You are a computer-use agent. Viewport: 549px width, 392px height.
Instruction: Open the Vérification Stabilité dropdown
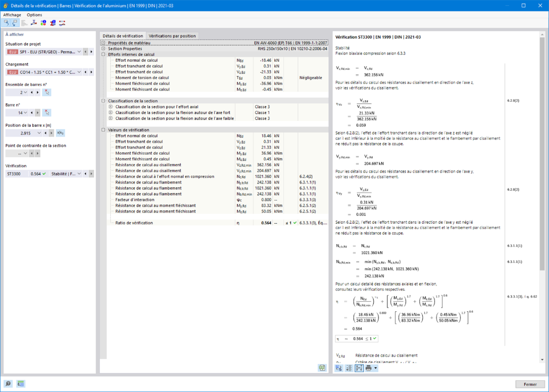[79, 174]
